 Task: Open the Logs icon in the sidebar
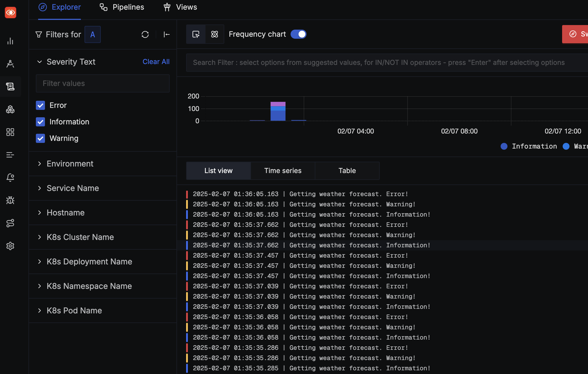[x=11, y=87]
